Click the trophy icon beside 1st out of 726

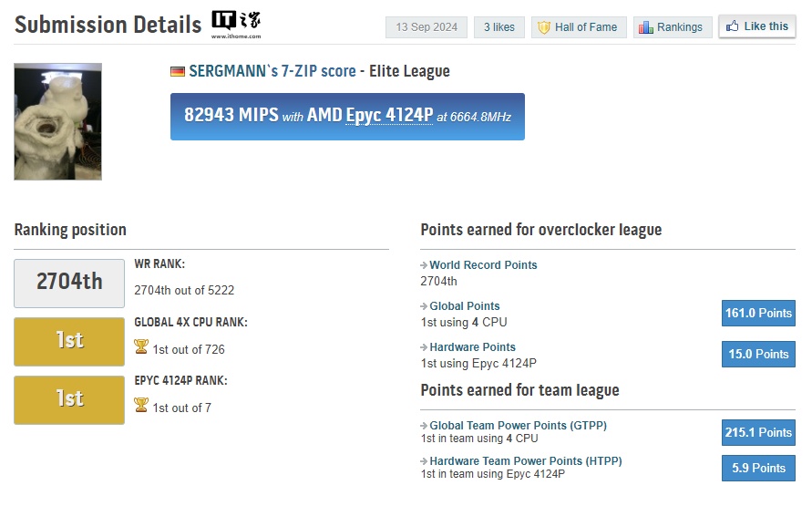[x=141, y=346]
